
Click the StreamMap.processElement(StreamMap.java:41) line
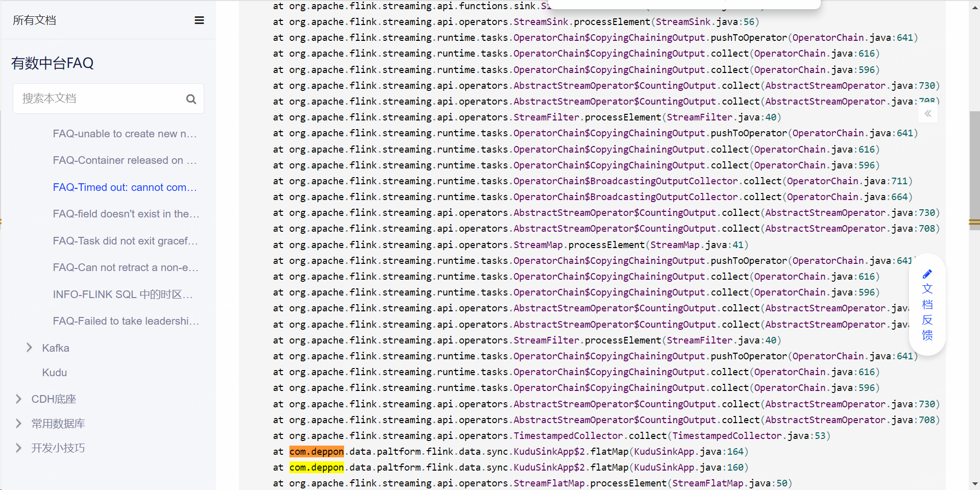click(x=510, y=245)
